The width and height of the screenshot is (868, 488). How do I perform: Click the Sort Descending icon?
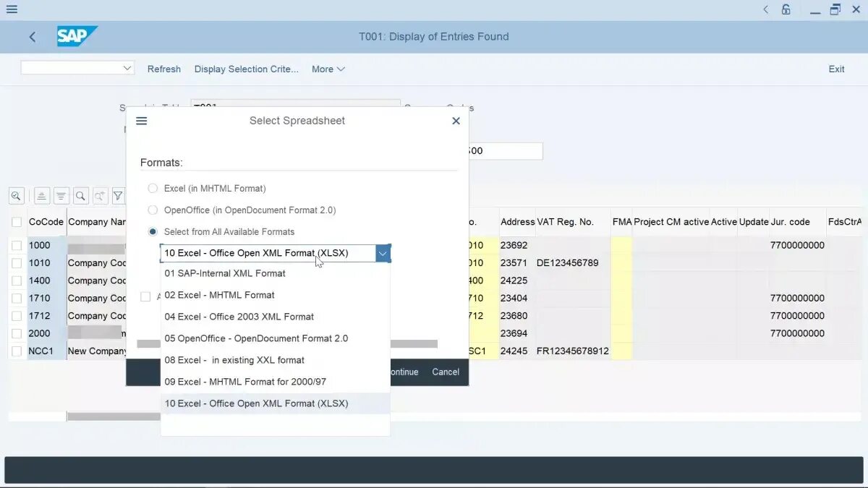pos(61,195)
